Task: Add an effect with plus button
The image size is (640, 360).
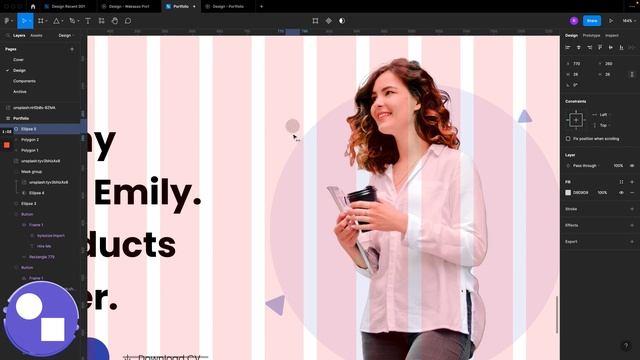Action: point(632,225)
